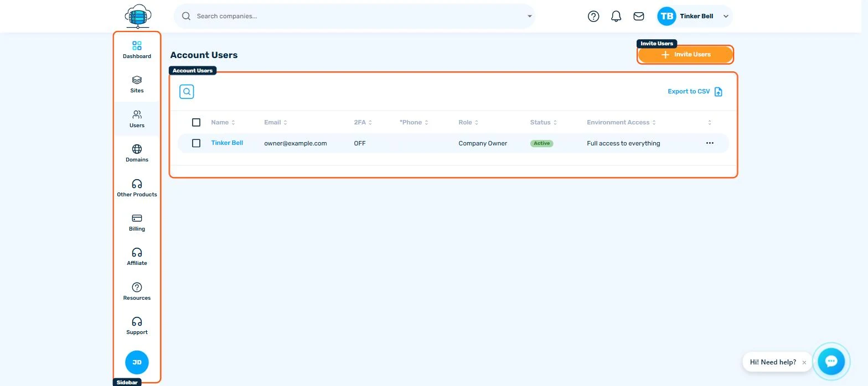This screenshot has width=868, height=386.
Task: Click the cloud server logo icon
Action: (x=138, y=16)
